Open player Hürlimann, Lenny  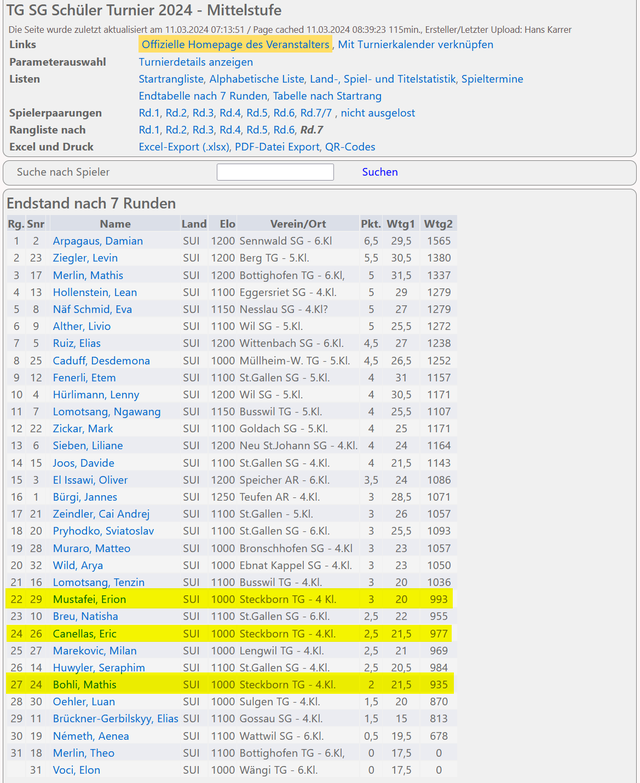pos(96,394)
